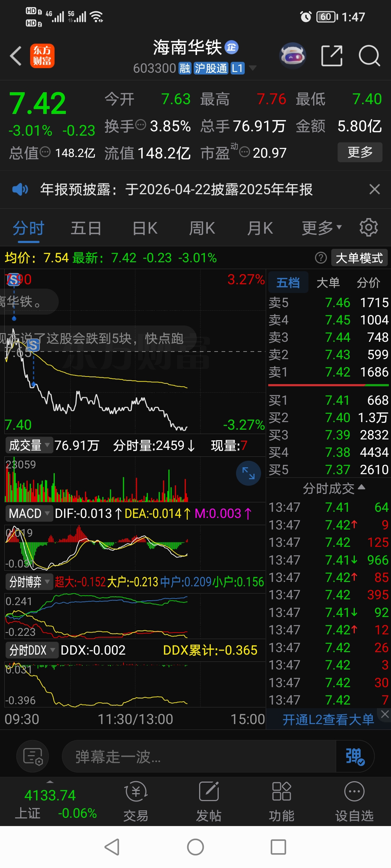This screenshot has height=868, width=391.
Task: Open the 发帖 post icon
Action: tap(209, 801)
